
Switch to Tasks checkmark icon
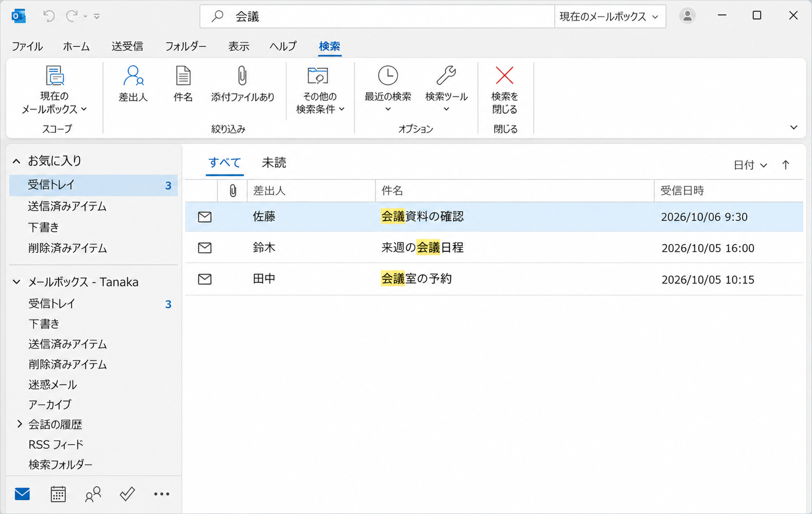(127, 494)
